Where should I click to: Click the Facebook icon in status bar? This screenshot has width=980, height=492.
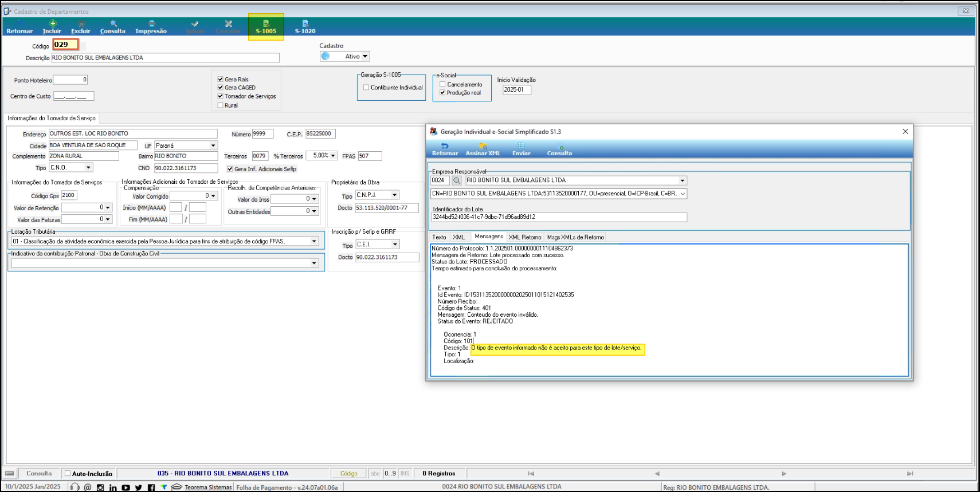pos(151,487)
